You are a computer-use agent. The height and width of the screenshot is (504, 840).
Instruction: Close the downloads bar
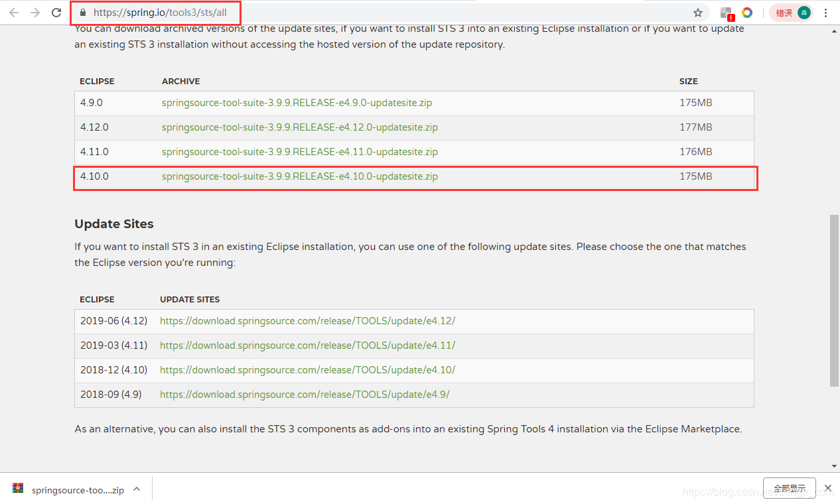827,489
